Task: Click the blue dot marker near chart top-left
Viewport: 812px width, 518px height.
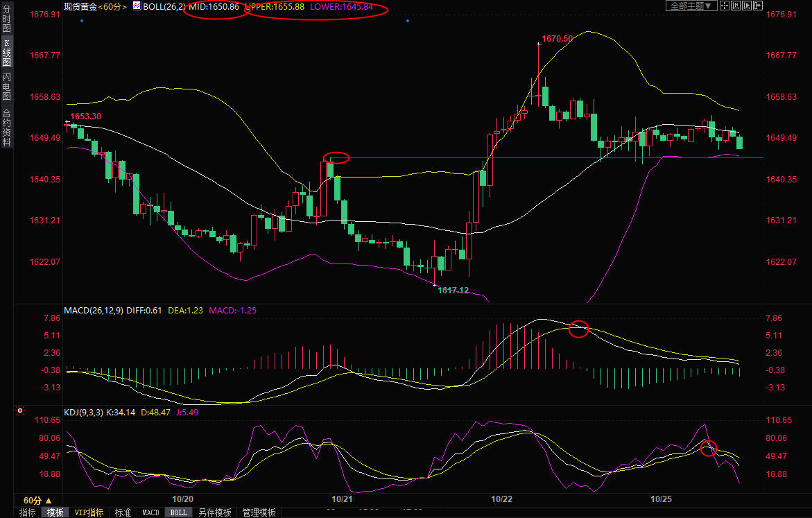Action: [x=82, y=21]
